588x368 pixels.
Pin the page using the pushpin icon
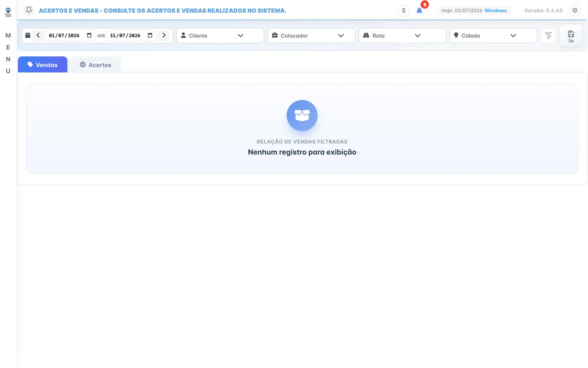29,10
